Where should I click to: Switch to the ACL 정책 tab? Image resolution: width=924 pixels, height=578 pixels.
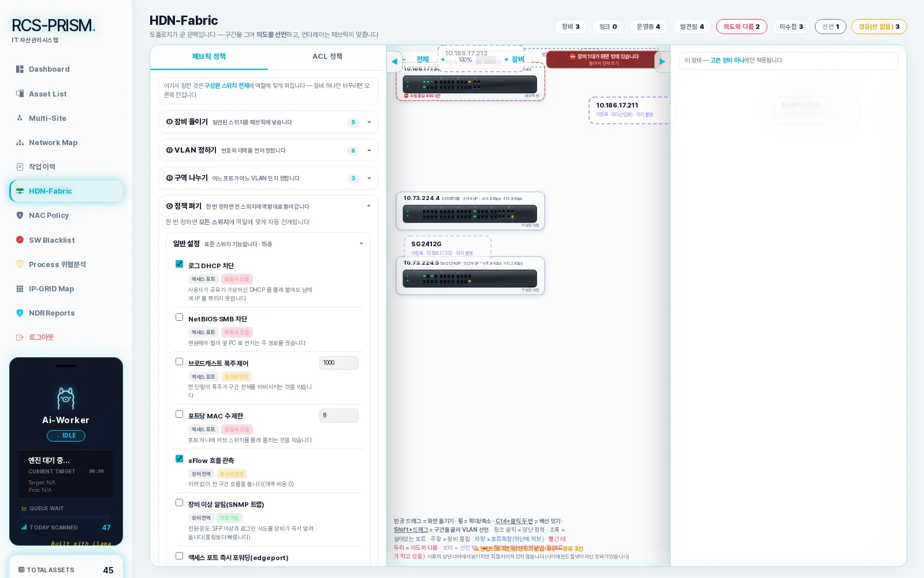pos(327,57)
